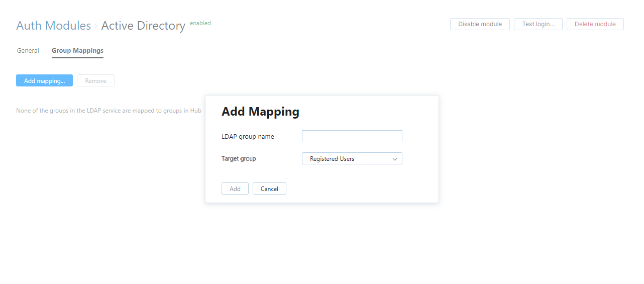Cancel the Add Mapping dialog
This screenshot has height=284, width=644.
(x=269, y=188)
